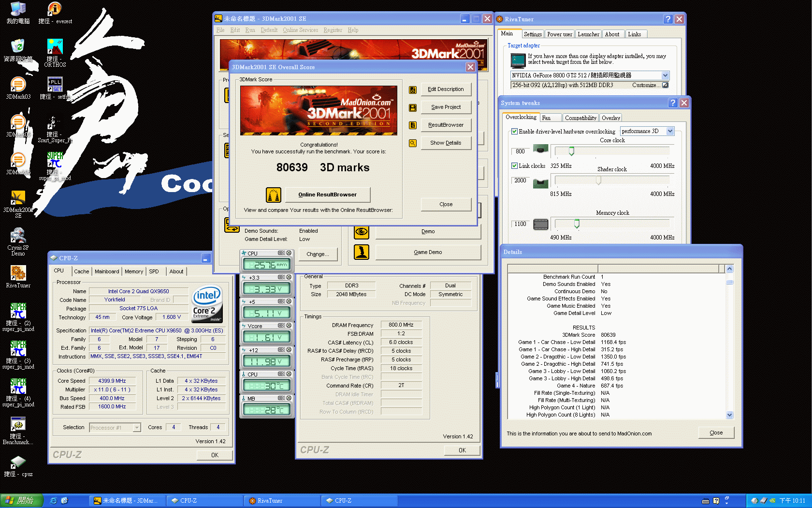Viewport: 812px width, 508px height.
Task: Click the memory clock value field 1100
Action: (520, 224)
